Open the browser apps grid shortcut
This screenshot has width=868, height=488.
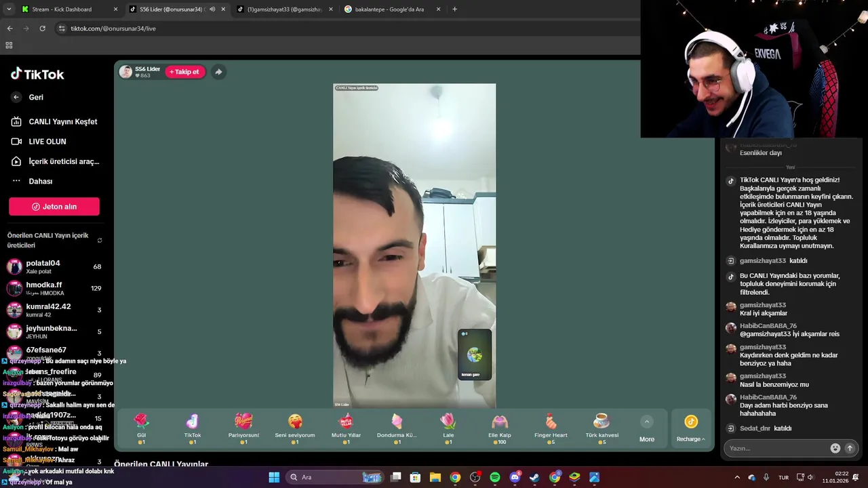(9, 45)
